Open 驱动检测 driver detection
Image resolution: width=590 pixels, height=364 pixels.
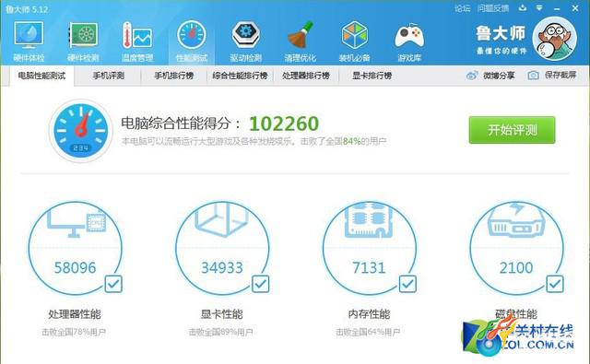(x=246, y=41)
